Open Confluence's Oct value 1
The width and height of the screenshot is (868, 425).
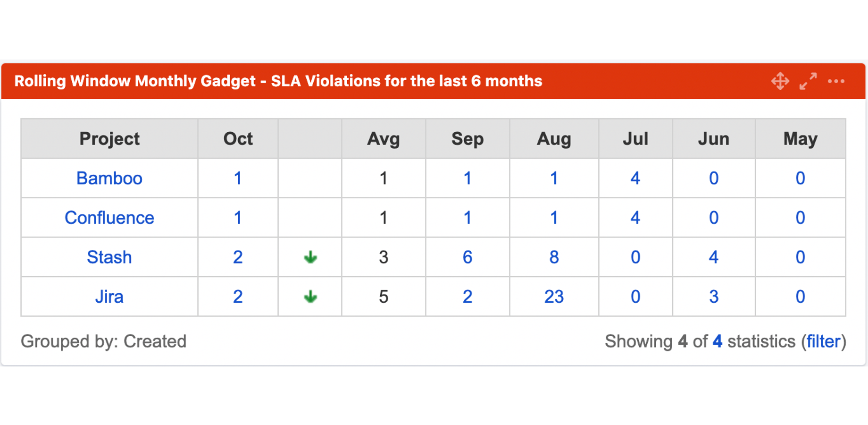(238, 218)
